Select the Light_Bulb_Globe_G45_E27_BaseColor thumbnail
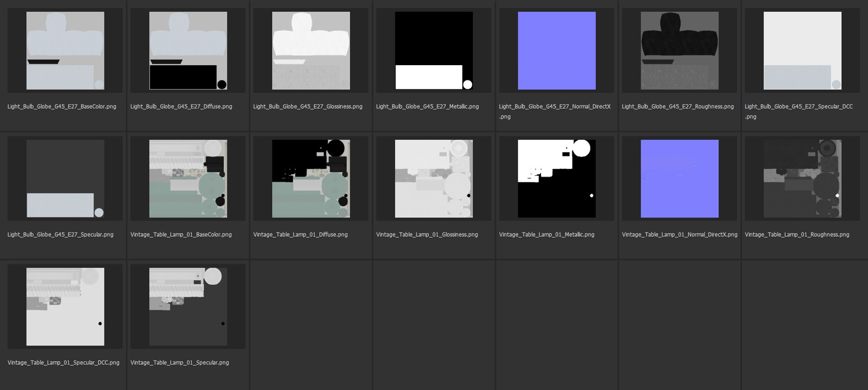 pyautogui.click(x=65, y=51)
